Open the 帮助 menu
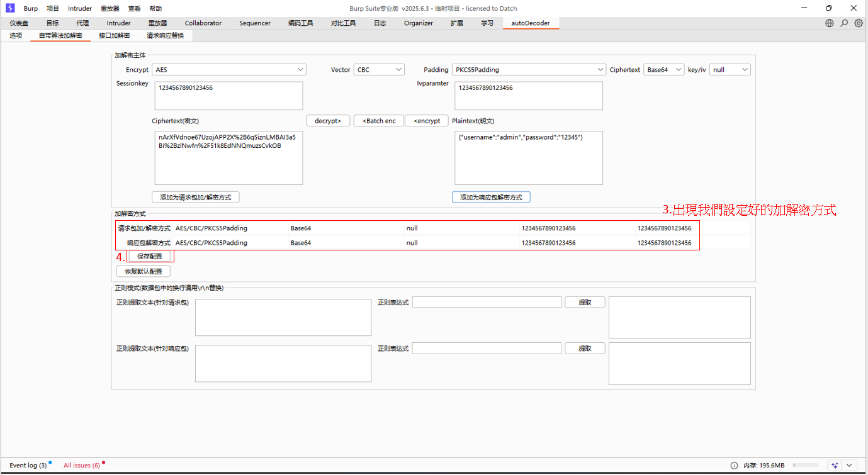 click(x=155, y=9)
